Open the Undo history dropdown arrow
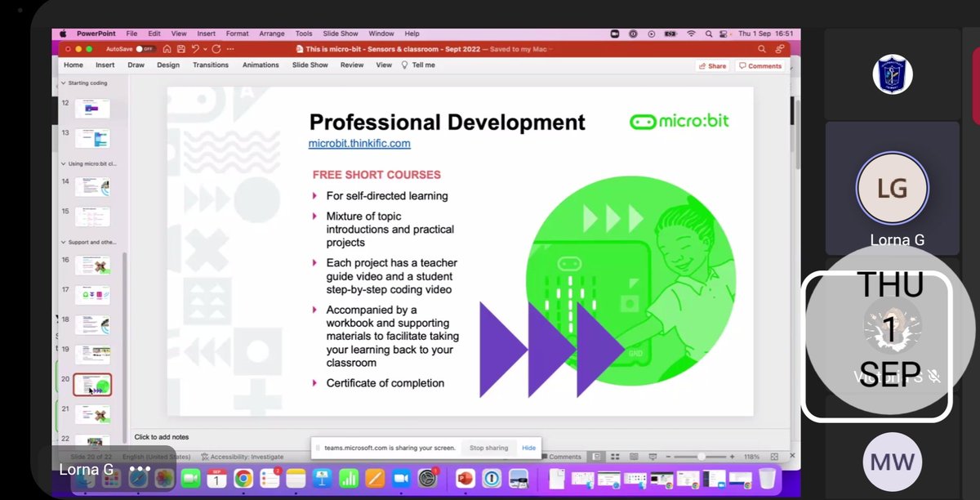The image size is (980, 500). tap(205, 49)
